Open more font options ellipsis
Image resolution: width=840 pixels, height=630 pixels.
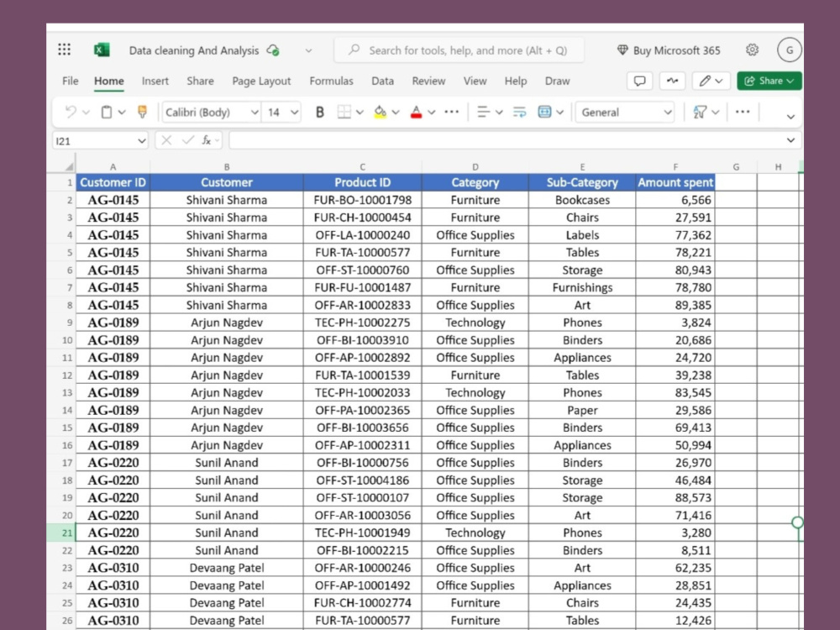tap(452, 112)
